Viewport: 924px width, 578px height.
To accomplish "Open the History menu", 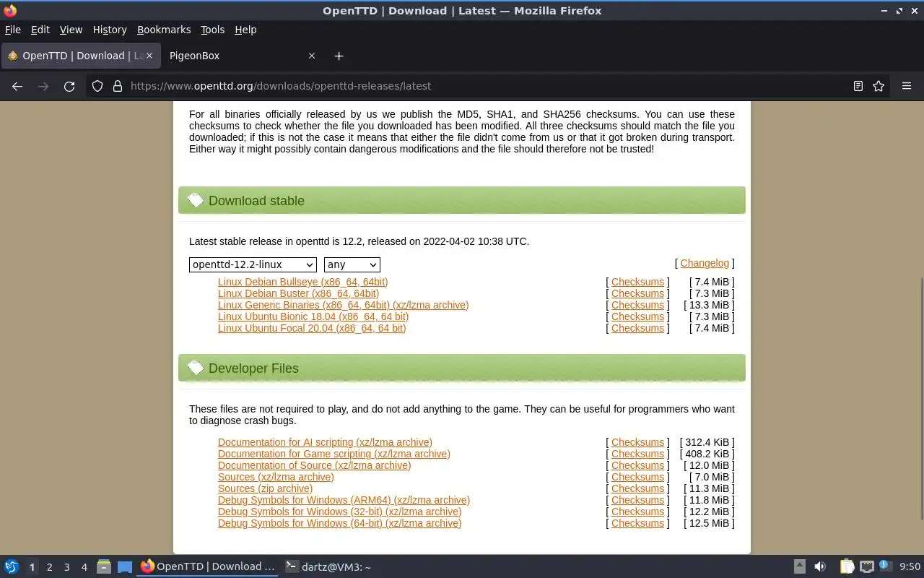I will tap(110, 30).
